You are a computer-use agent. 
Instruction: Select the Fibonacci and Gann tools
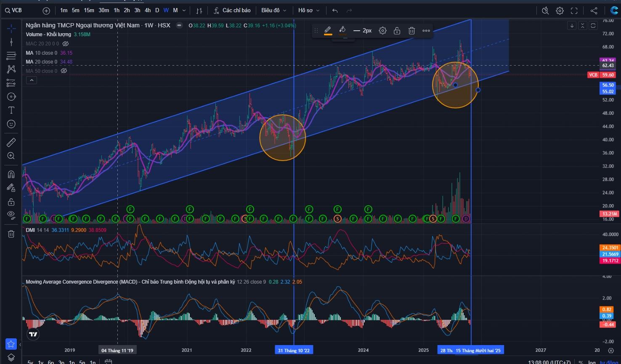click(11, 56)
